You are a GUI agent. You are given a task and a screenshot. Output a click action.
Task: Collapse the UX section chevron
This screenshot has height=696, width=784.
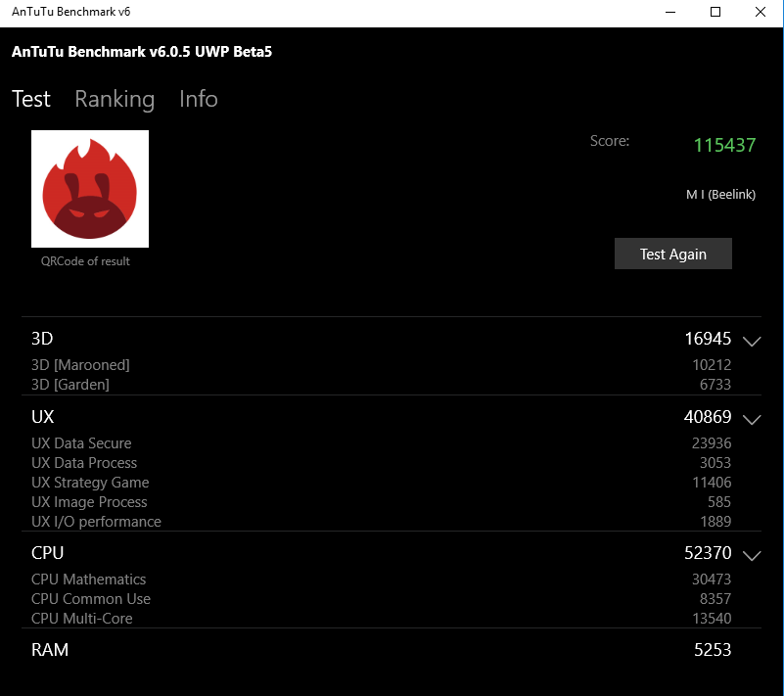752,419
